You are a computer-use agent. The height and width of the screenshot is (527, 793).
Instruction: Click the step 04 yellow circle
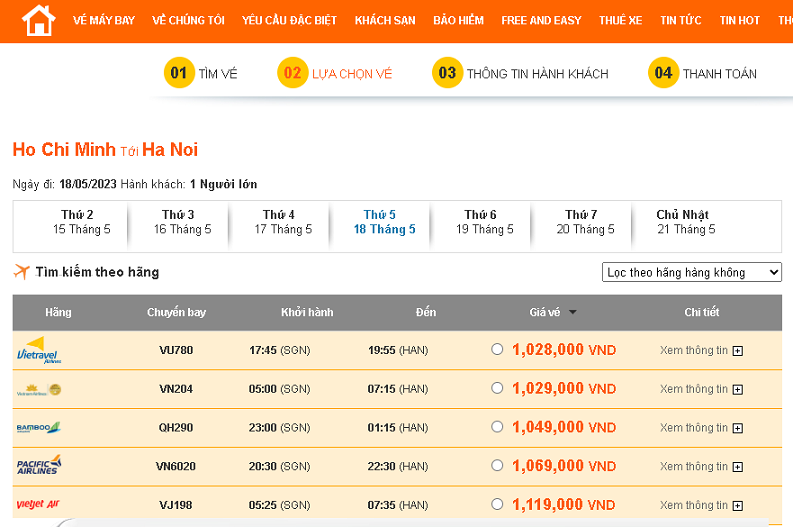tap(663, 73)
